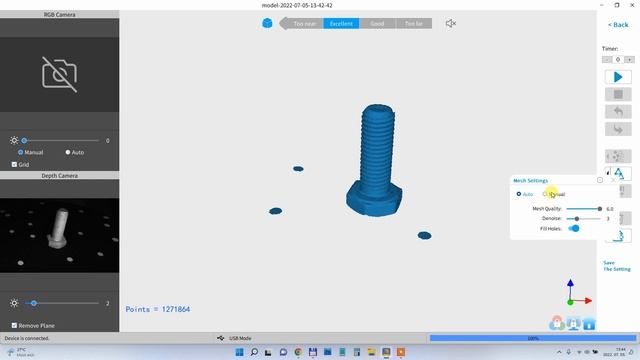The width and height of the screenshot is (640, 360).
Task: Select Manual exposure for RGB Camera
Action: tap(30, 152)
